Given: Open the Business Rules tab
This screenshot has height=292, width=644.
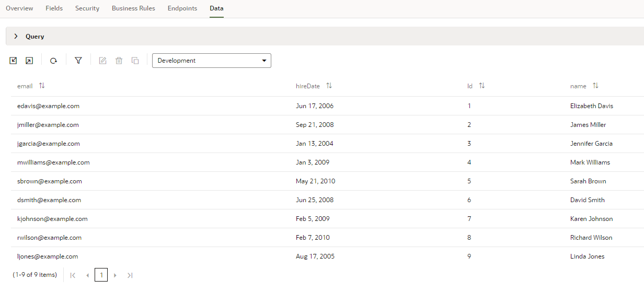Looking at the screenshot, I should click(133, 8).
